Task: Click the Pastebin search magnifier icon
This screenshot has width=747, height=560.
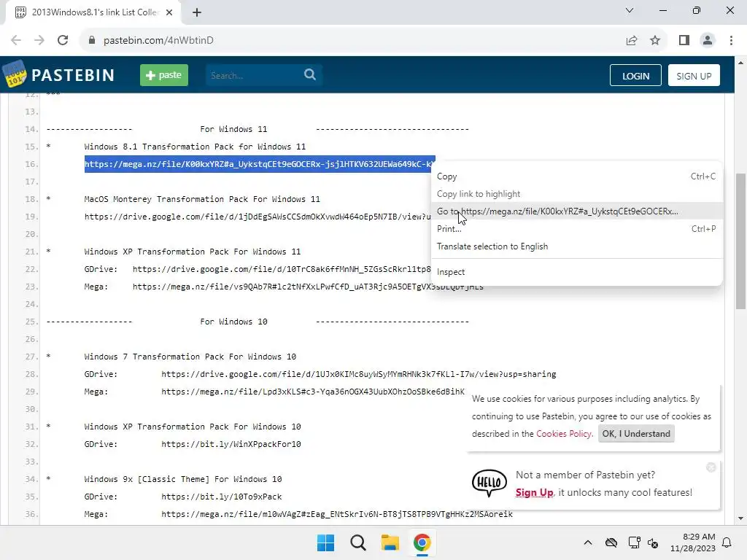Action: (x=310, y=75)
